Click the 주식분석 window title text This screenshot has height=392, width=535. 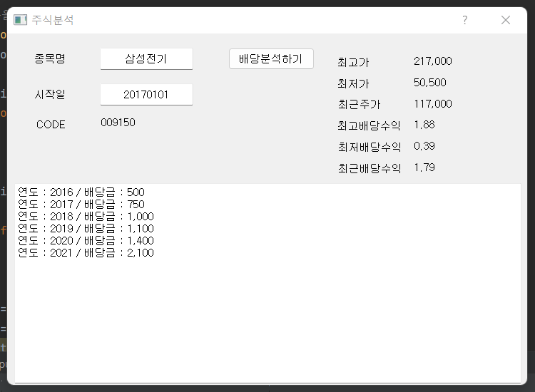point(53,20)
